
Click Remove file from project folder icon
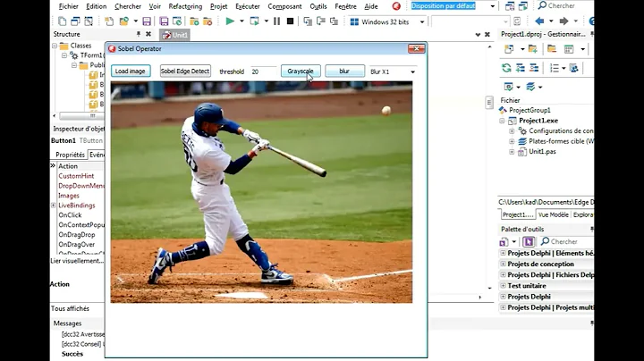[208, 21]
